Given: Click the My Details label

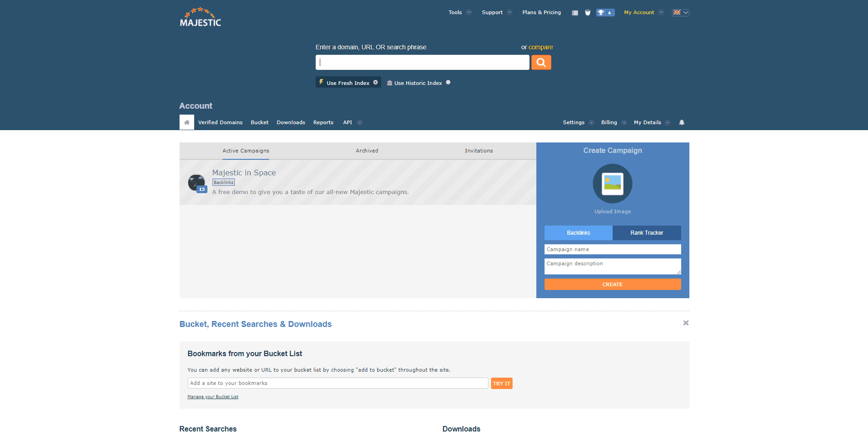Looking at the screenshot, I should 647,122.
